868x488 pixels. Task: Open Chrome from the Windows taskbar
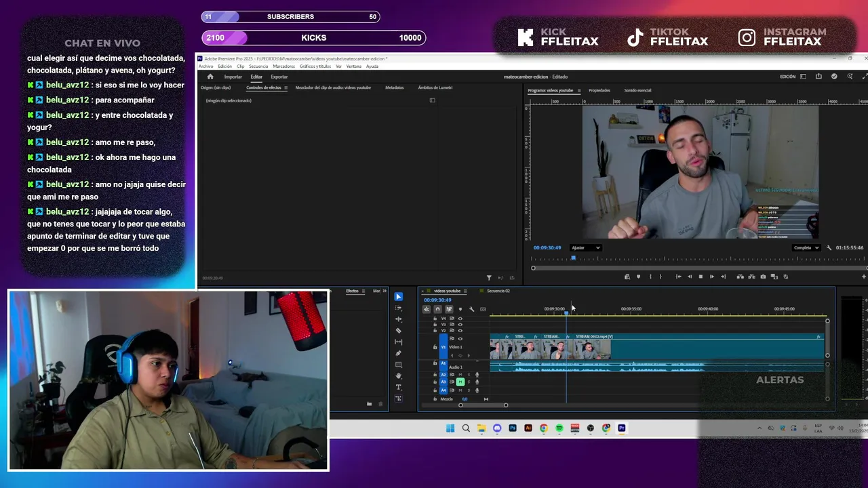544,428
